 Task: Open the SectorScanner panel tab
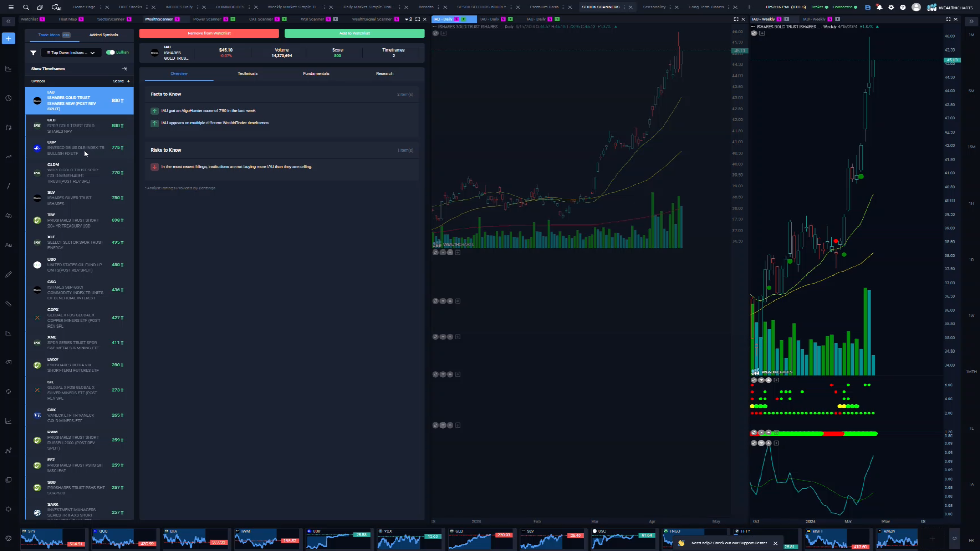coord(111,19)
